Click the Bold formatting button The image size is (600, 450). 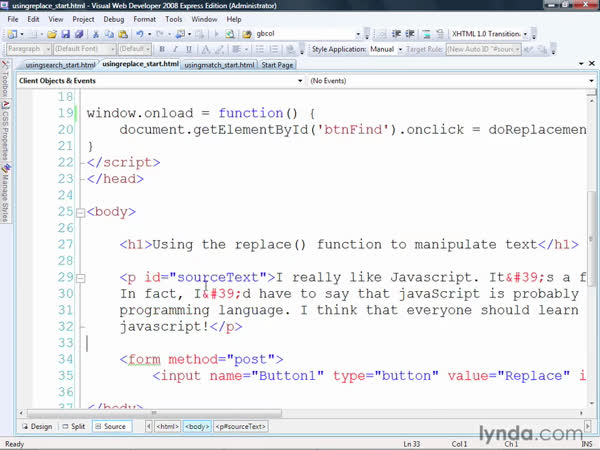click(x=161, y=48)
